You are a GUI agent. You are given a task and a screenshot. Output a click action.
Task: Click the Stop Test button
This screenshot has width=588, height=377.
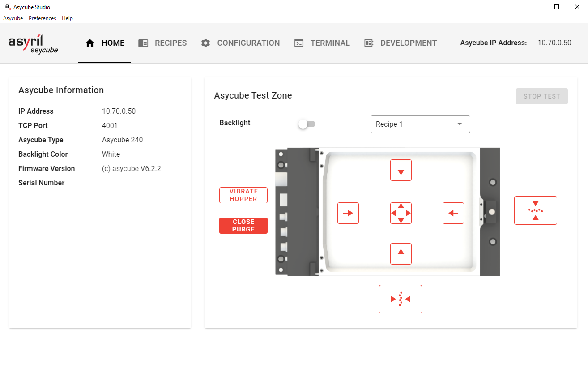click(541, 96)
